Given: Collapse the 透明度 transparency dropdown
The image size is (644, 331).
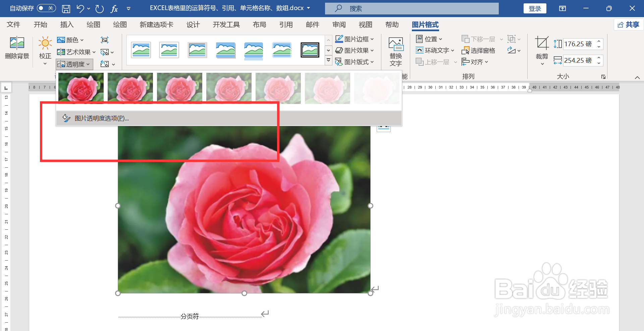Looking at the screenshot, I should pyautogui.click(x=74, y=64).
